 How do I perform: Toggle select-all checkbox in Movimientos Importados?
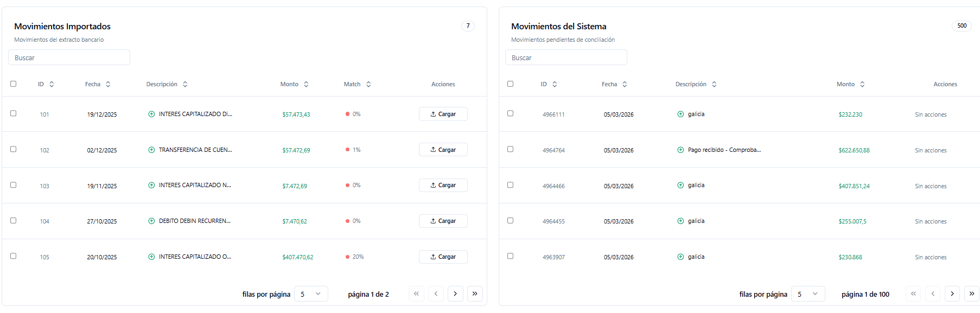point(14,84)
